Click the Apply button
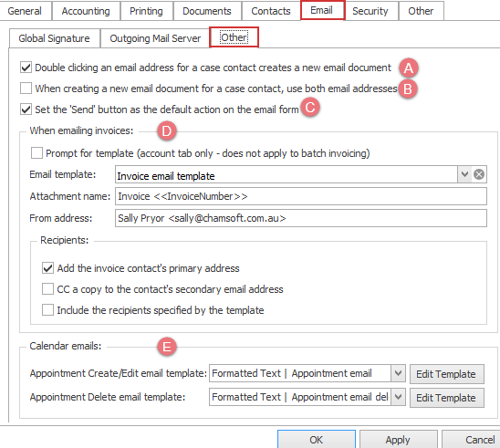Image resolution: width=500 pixels, height=448 pixels. pyautogui.click(x=398, y=440)
